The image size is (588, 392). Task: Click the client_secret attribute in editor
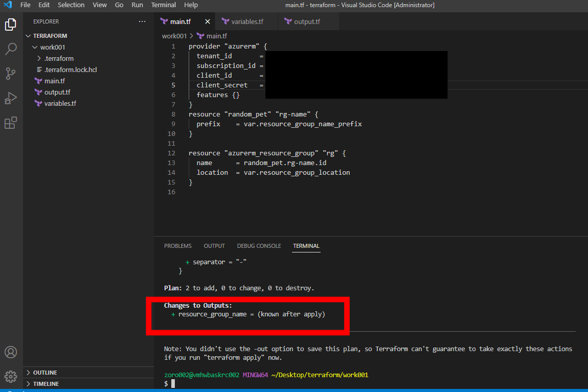click(222, 85)
